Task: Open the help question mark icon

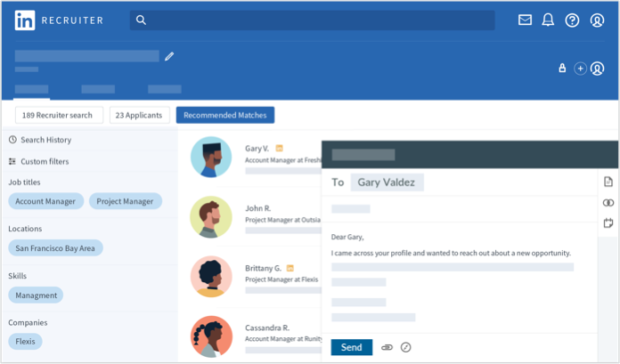Action: (572, 20)
